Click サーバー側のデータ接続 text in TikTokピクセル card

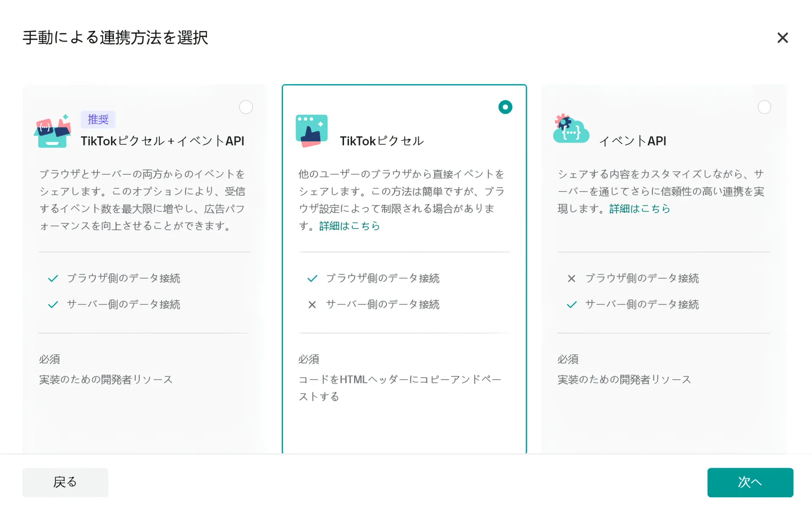pos(383,305)
